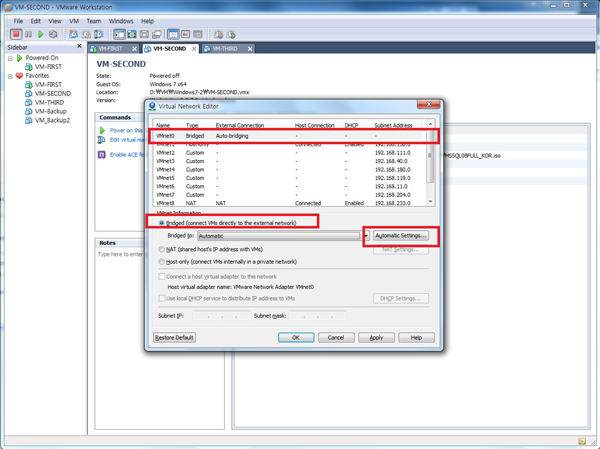The height and width of the screenshot is (449, 600).
Task: Click the red heart Favorites icon
Action: 19,76
